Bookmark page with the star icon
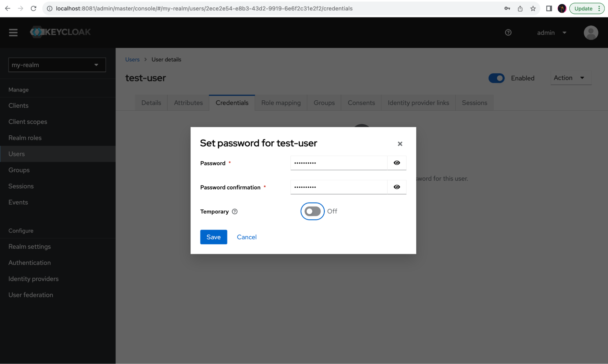Viewport: 608px width, 364px height. tap(533, 9)
